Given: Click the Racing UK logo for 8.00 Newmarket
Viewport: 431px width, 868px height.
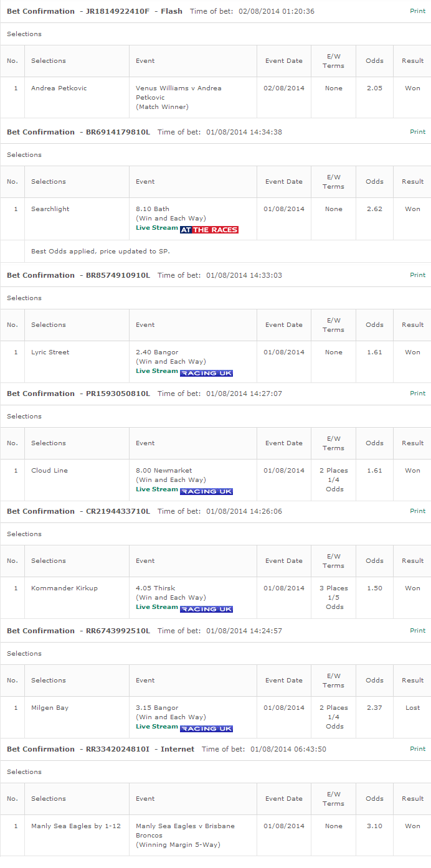Looking at the screenshot, I should point(206,491).
